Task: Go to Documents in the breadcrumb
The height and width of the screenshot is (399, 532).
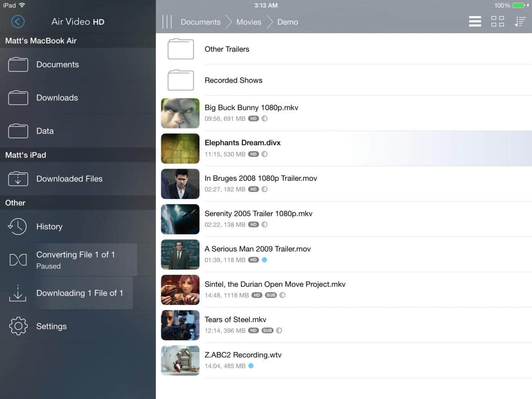Action: [x=200, y=22]
